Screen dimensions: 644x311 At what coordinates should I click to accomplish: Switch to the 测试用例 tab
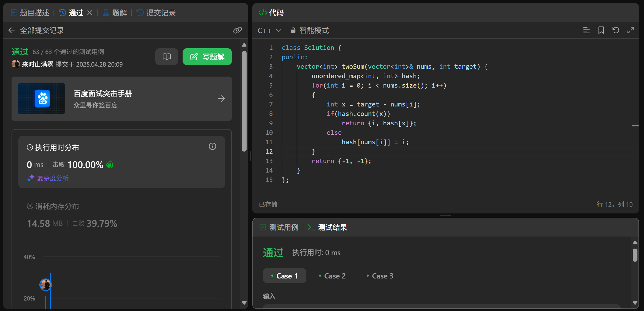click(x=279, y=227)
